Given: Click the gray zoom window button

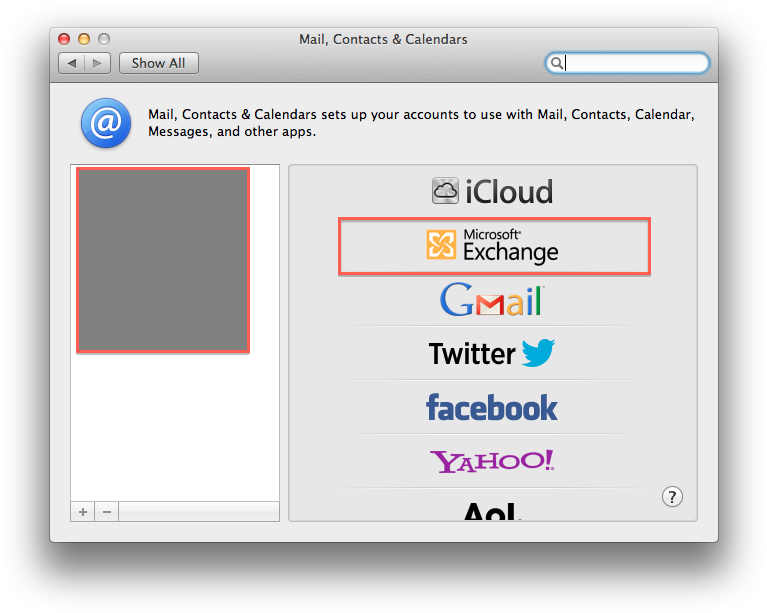Looking at the screenshot, I should [104, 39].
